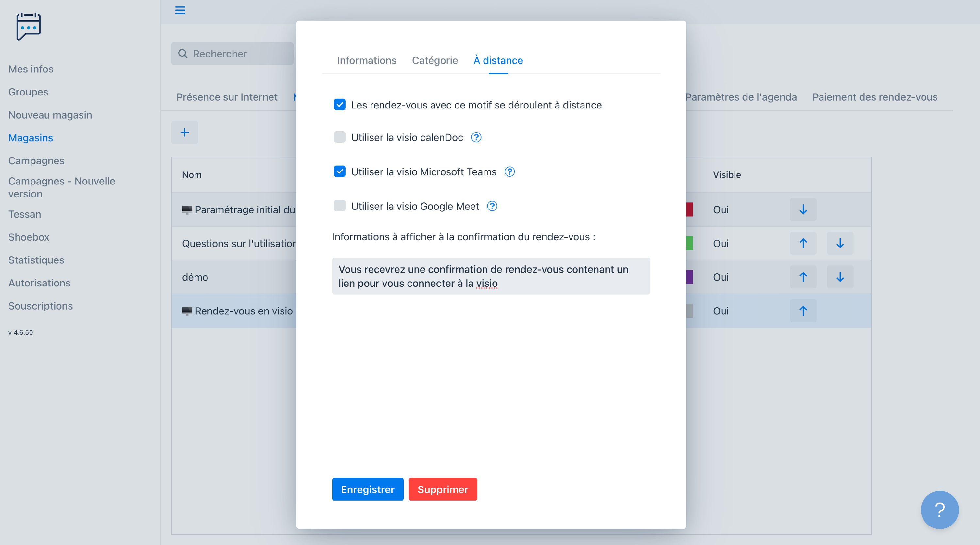980x545 pixels.
Task: Save changes with Enregistrer button
Action: 367,489
